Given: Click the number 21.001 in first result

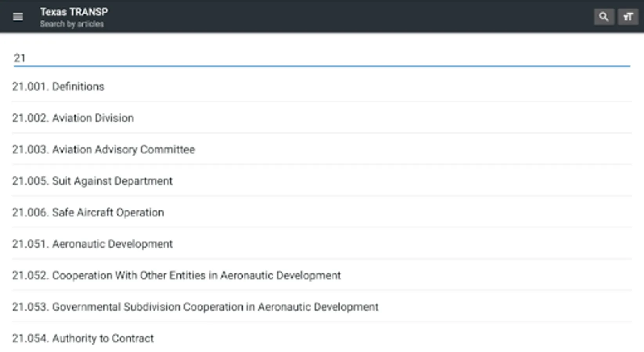Looking at the screenshot, I should [x=30, y=86].
